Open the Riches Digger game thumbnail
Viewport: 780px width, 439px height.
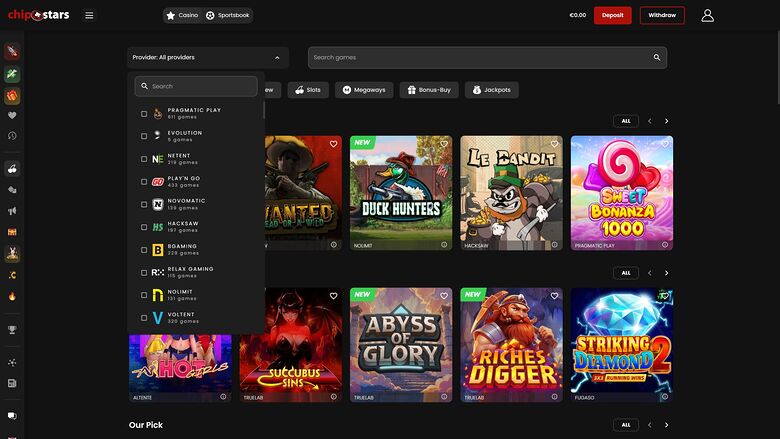point(511,345)
